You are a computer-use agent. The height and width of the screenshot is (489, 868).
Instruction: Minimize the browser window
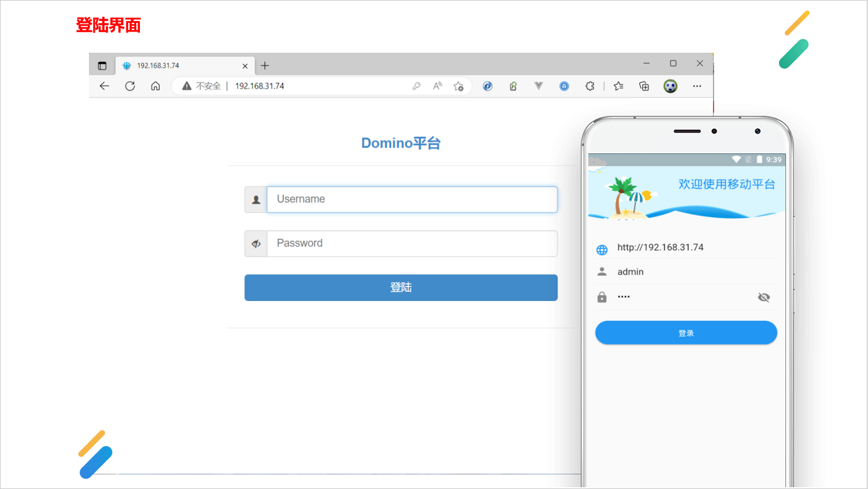pyautogui.click(x=646, y=63)
